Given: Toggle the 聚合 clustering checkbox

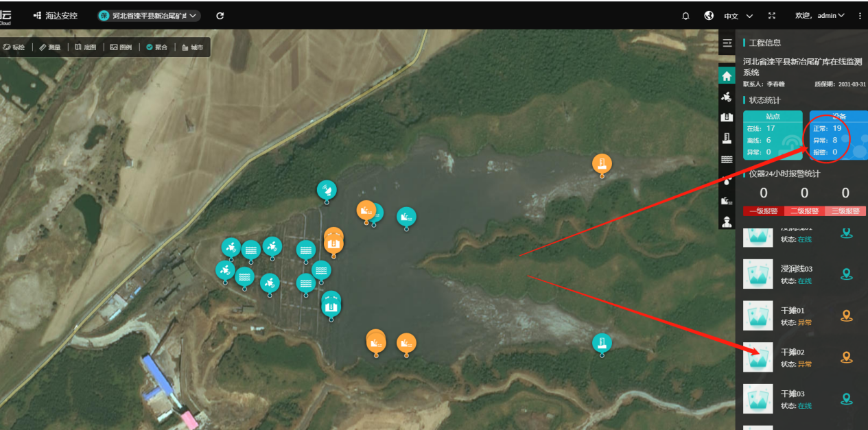Looking at the screenshot, I should pyautogui.click(x=156, y=47).
